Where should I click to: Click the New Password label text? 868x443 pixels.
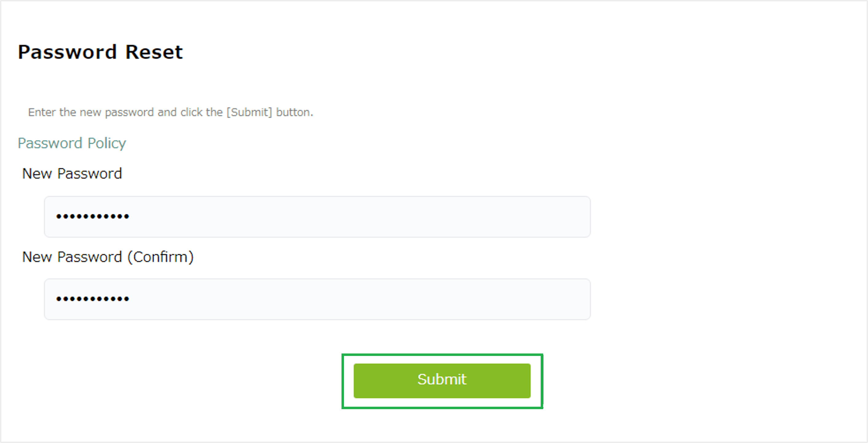coord(72,174)
